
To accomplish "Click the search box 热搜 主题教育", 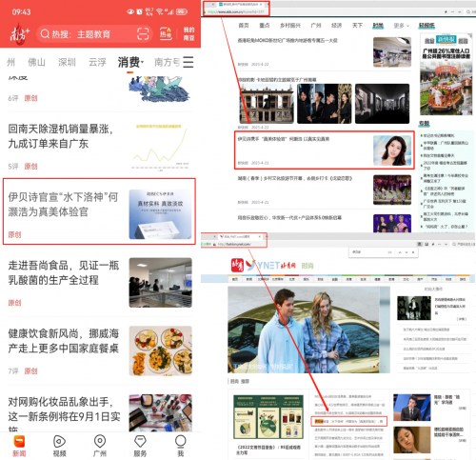I will tap(94, 34).
